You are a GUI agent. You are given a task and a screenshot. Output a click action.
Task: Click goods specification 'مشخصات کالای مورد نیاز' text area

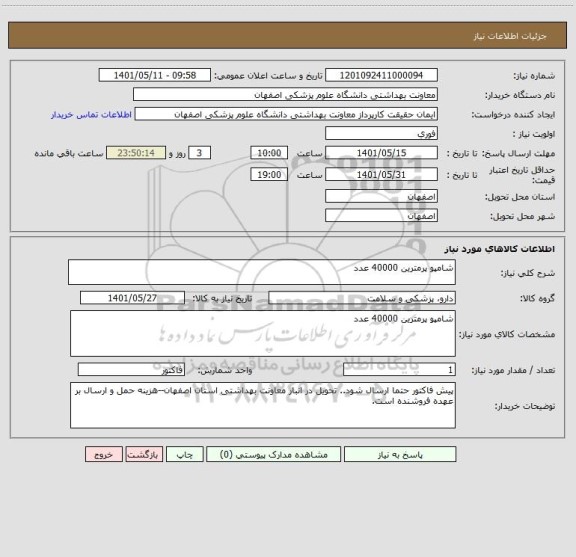[x=263, y=334]
